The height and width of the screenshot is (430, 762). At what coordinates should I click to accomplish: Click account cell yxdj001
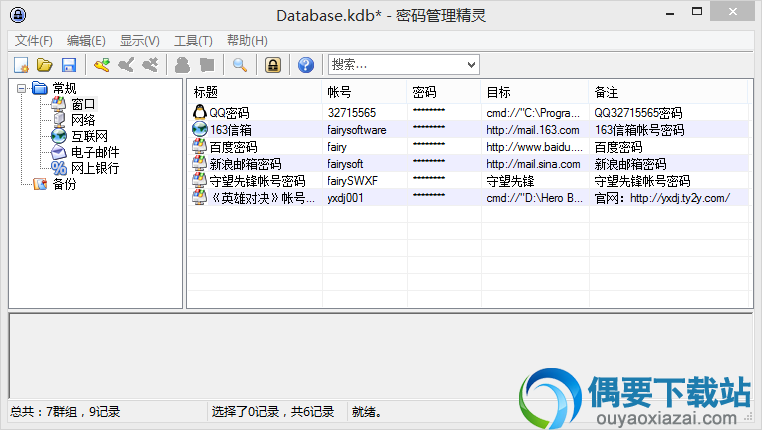tap(345, 198)
